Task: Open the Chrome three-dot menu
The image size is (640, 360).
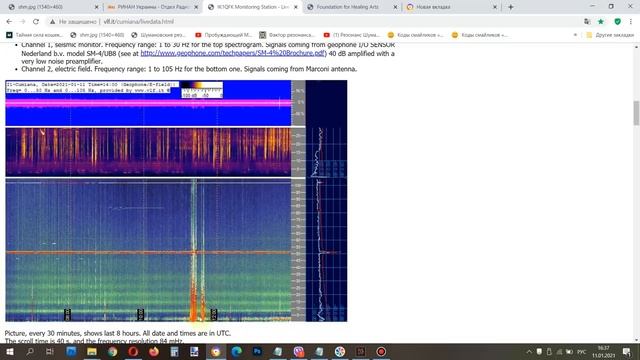Action: pyautogui.click(x=631, y=22)
